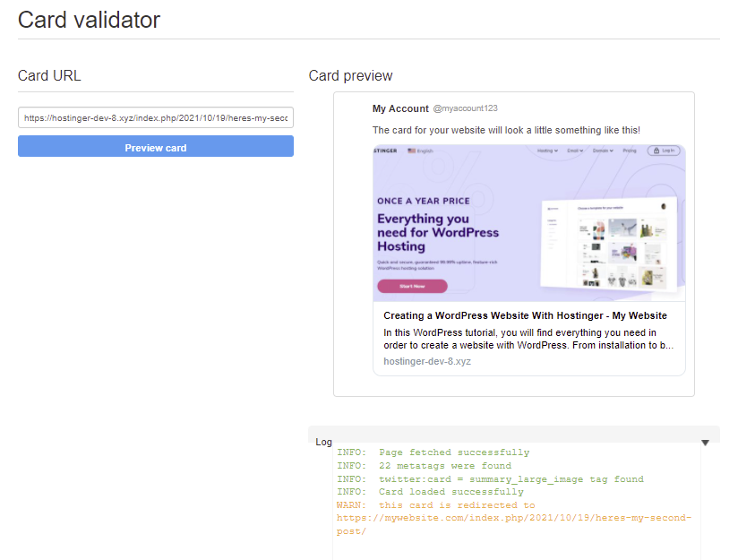The width and height of the screenshot is (738, 560).
Task: Click 'The card for your website' text
Action: pos(506,130)
